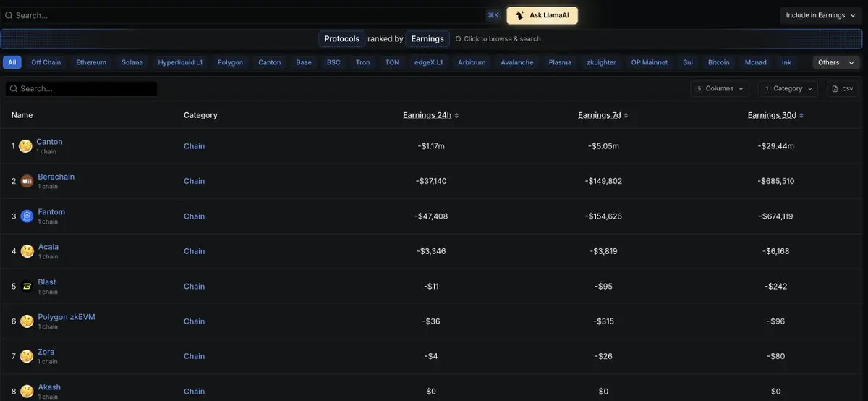Open the Fantom protocol link
This screenshot has width=868, height=401.
coord(51,212)
